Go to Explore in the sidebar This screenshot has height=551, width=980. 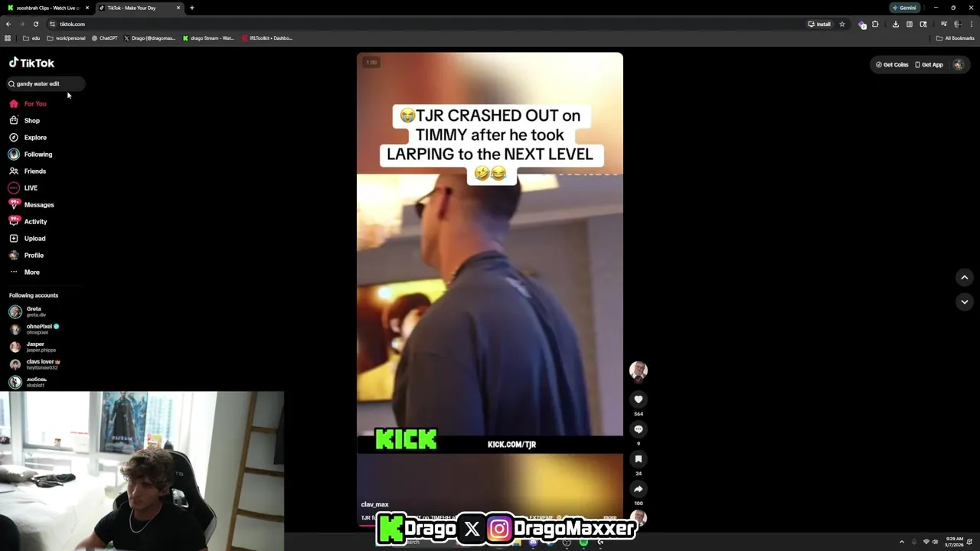(28, 137)
